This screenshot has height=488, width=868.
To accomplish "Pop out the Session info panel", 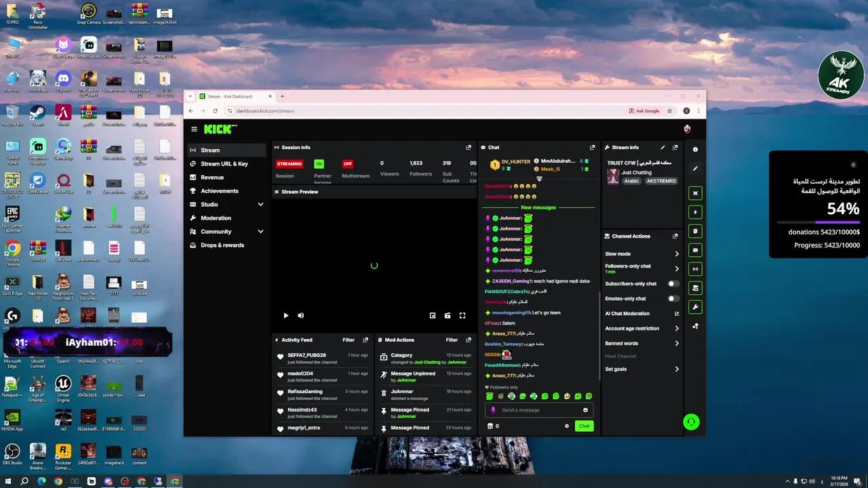I will pyautogui.click(x=469, y=147).
